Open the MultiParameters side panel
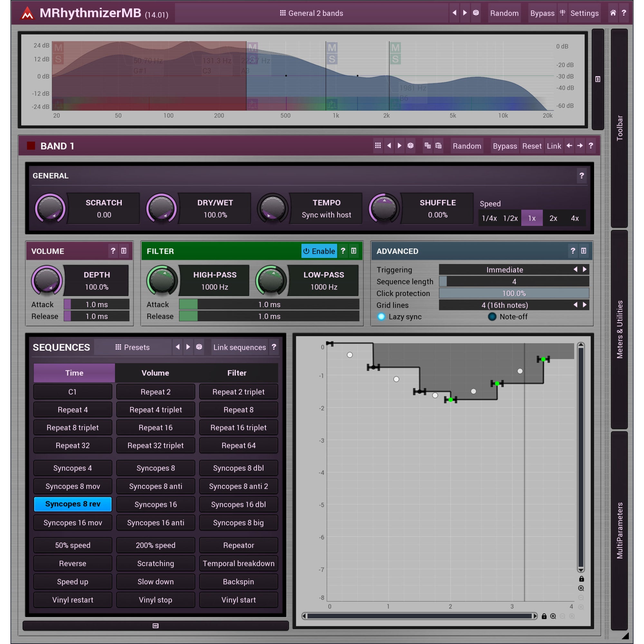 [x=619, y=530]
